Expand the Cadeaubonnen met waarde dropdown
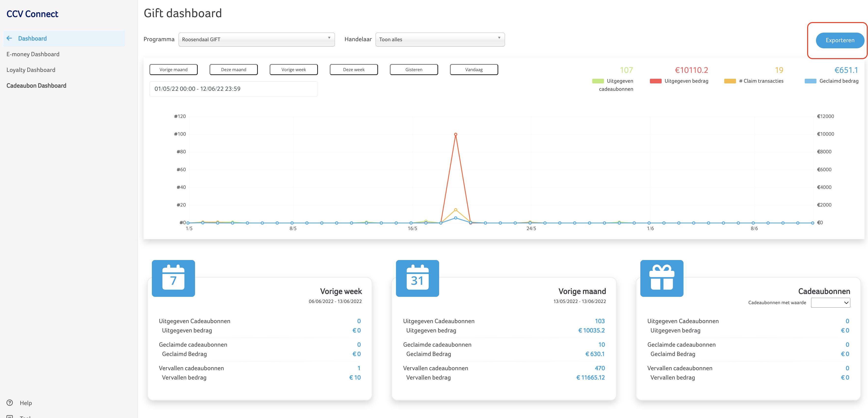The height and width of the screenshot is (418, 868). point(830,302)
